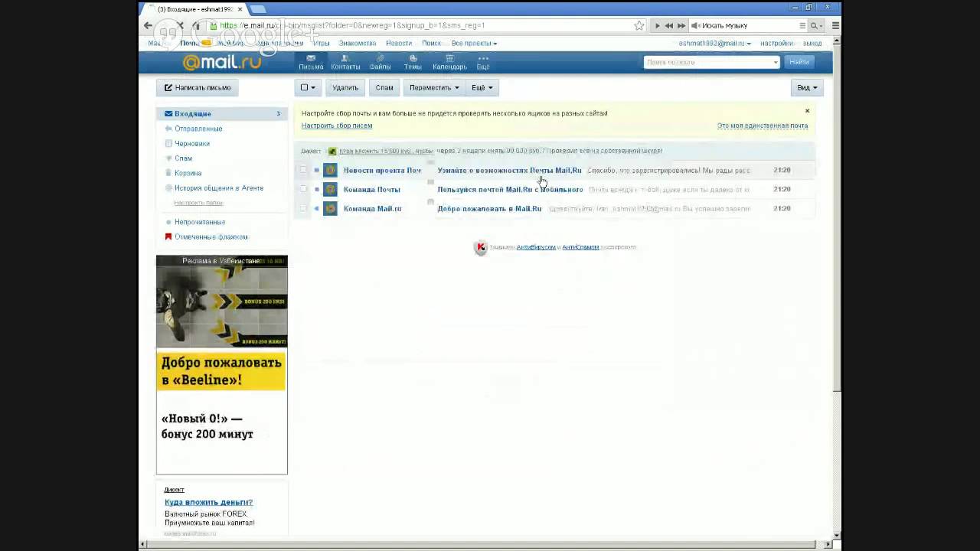Open a new browser tab
980x551 pixels.
point(258,9)
